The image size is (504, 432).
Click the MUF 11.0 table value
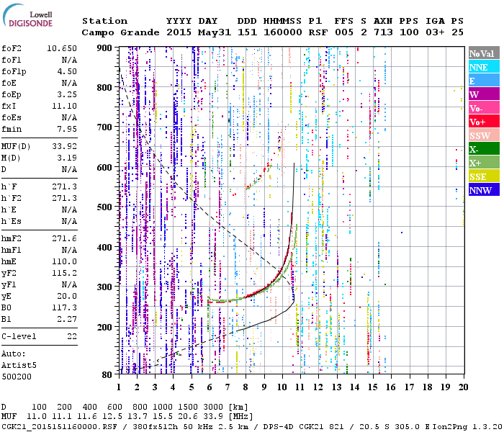[36, 417]
